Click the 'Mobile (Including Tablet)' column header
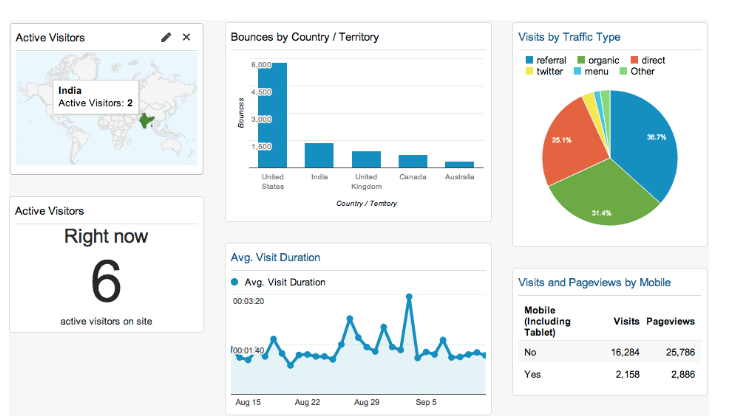This screenshot has width=730, height=419. tap(547, 321)
